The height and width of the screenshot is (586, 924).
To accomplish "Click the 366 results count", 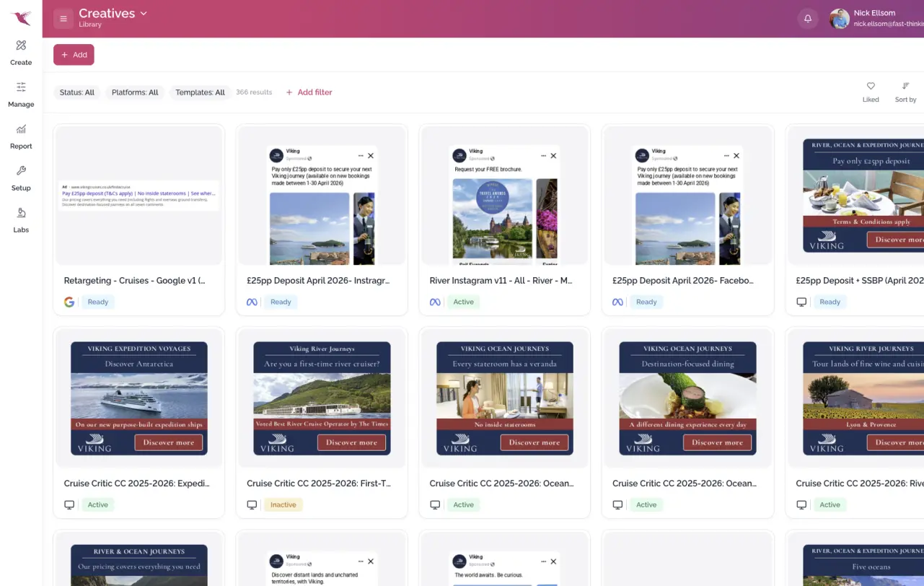I will click(254, 92).
